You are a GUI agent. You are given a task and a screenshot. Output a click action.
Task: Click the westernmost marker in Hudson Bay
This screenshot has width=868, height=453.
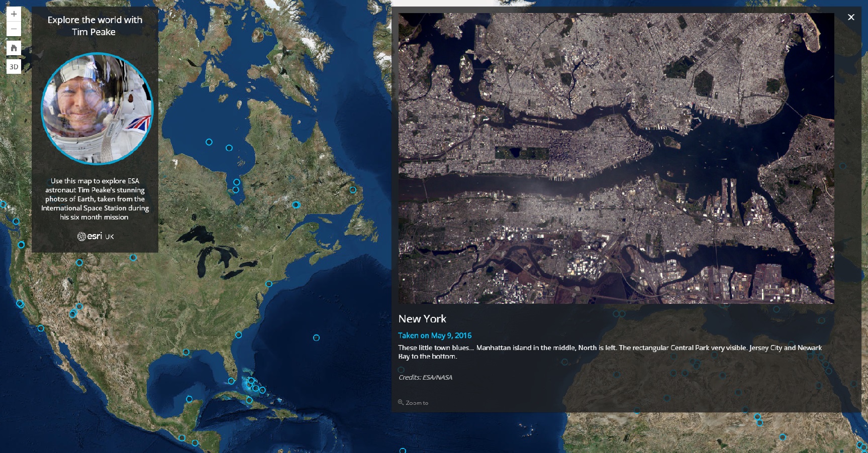coord(209,142)
